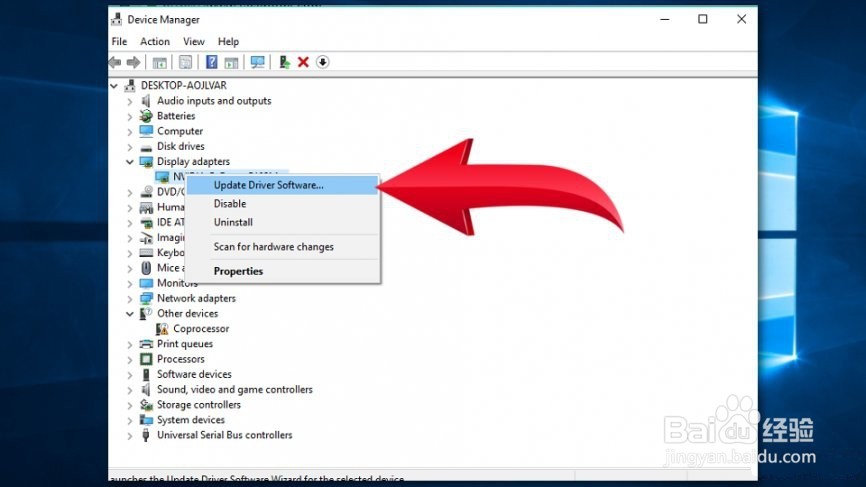Click the Network adapters icon

tap(146, 298)
